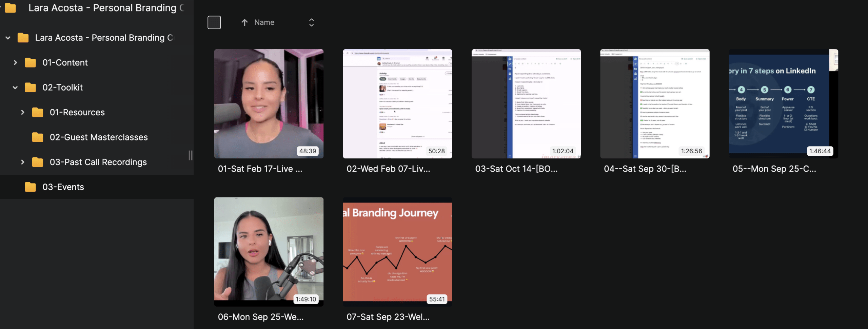Screen dimensions: 868x329
Task: Click the 03-Past Call Recordings folder icon
Action: click(38, 162)
